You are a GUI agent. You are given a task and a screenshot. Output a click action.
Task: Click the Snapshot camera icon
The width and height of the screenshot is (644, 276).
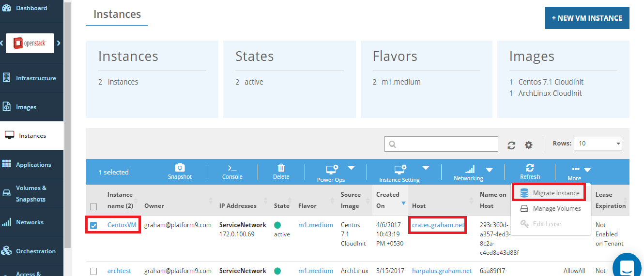coord(180,168)
